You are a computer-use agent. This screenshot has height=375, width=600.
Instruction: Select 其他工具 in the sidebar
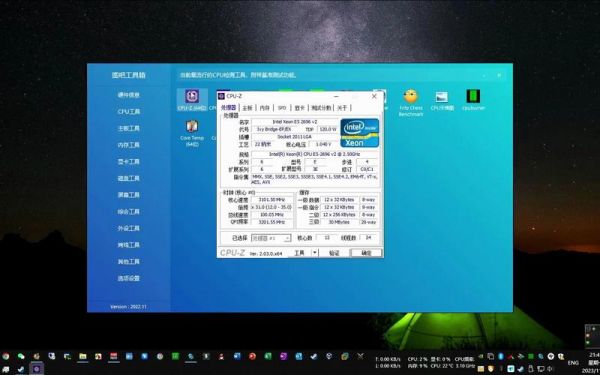click(x=129, y=261)
